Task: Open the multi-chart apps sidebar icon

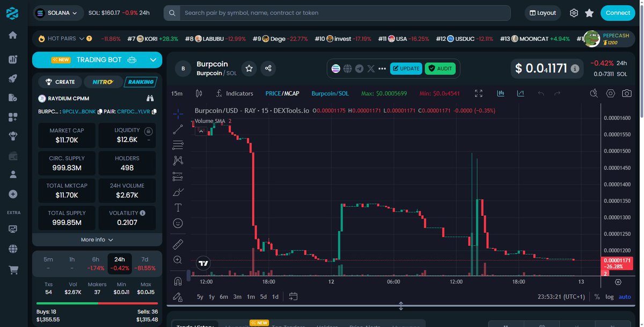Action: [13, 117]
